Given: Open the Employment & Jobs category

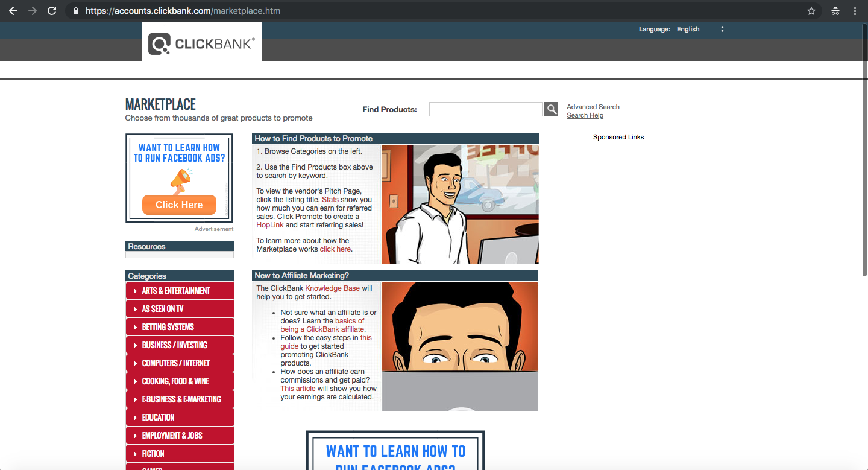Looking at the screenshot, I should [x=180, y=436].
